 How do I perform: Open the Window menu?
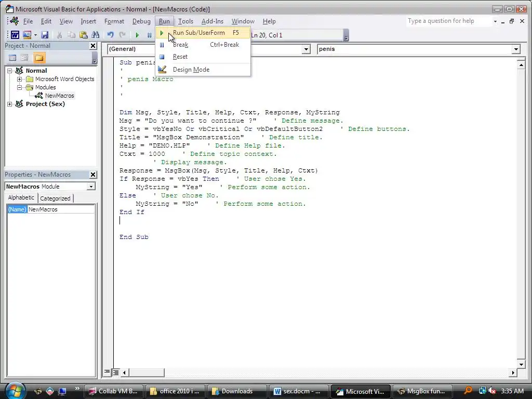point(243,21)
